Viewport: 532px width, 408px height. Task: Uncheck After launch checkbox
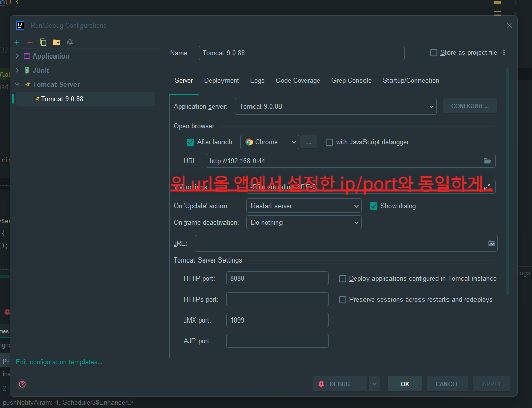pyautogui.click(x=190, y=142)
